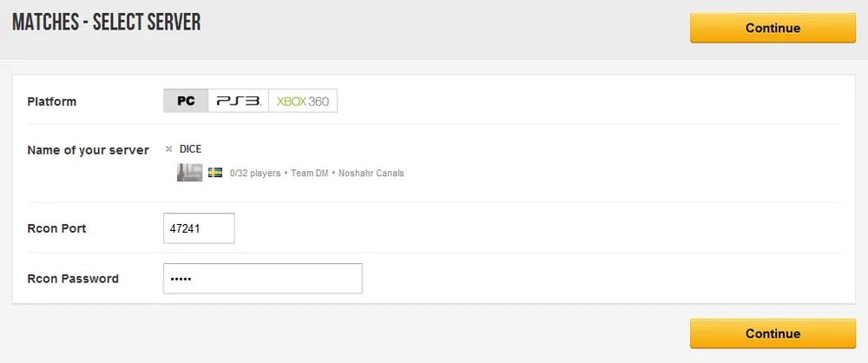868x363 pixels.
Task: Click the top Continue button
Action: [x=773, y=28]
